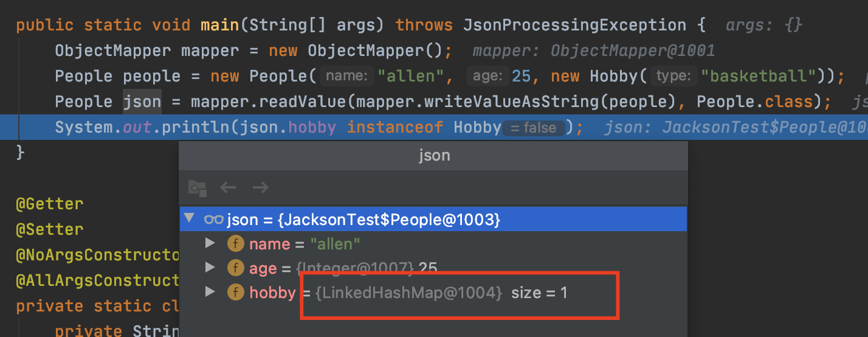Screen dimensions: 868x337
Task: Expand the age field node
Action: [210, 267]
